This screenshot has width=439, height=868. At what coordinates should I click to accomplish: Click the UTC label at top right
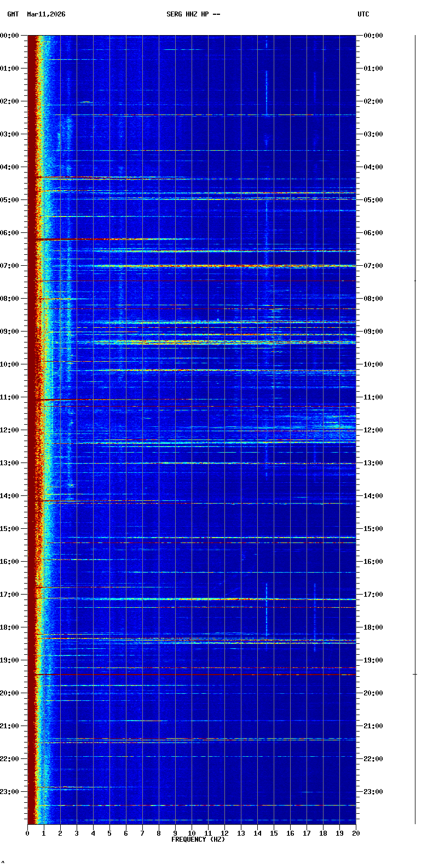tap(363, 14)
